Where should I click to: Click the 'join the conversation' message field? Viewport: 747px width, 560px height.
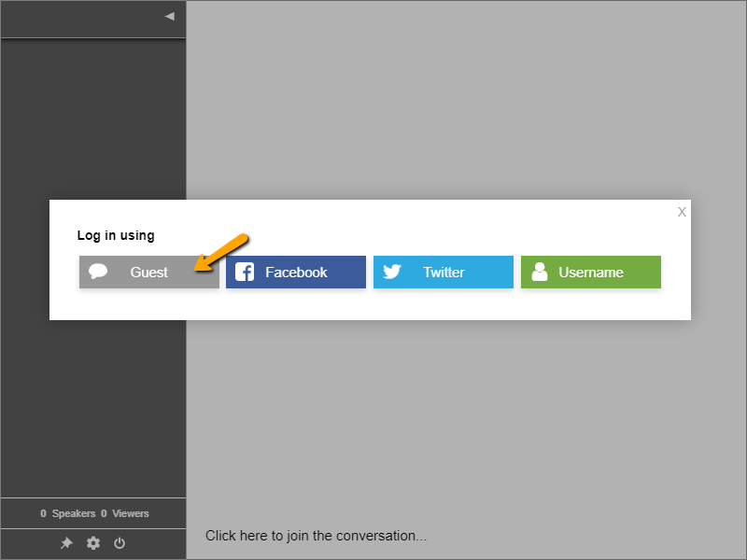pos(317,536)
